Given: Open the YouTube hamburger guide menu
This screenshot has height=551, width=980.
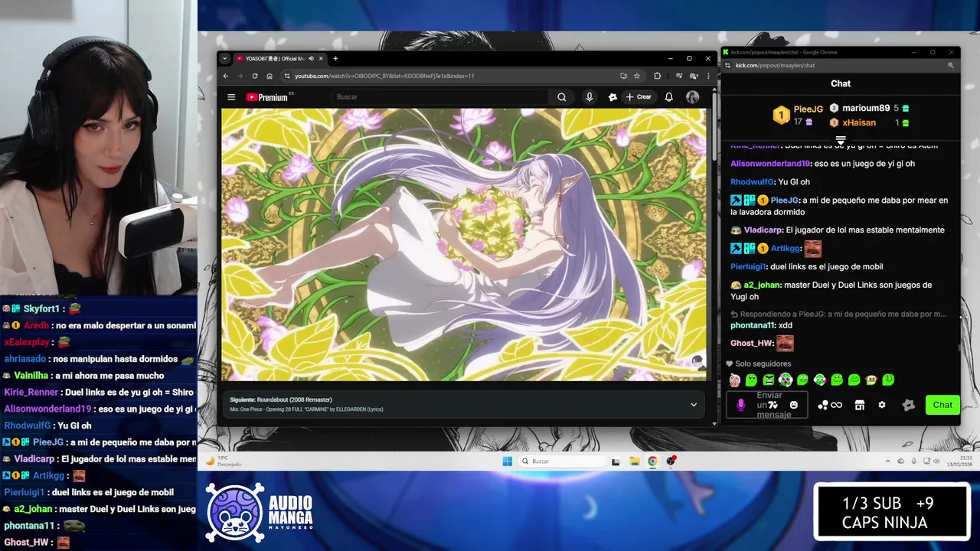Looking at the screenshot, I should point(231,97).
